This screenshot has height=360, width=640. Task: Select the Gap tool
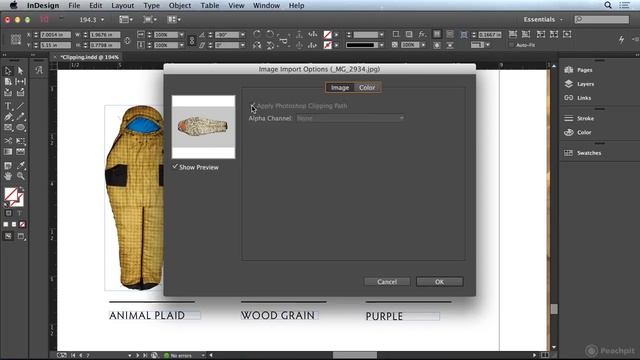click(x=20, y=82)
